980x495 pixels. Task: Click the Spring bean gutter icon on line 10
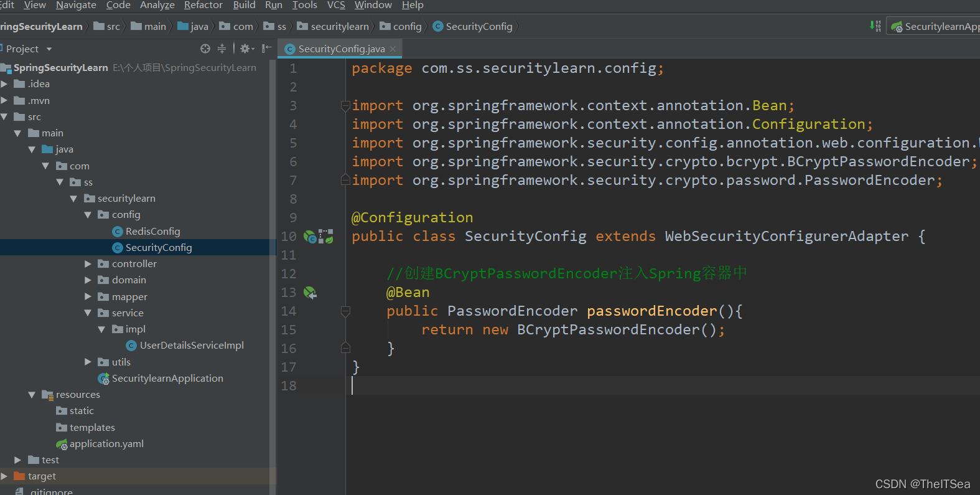point(310,237)
